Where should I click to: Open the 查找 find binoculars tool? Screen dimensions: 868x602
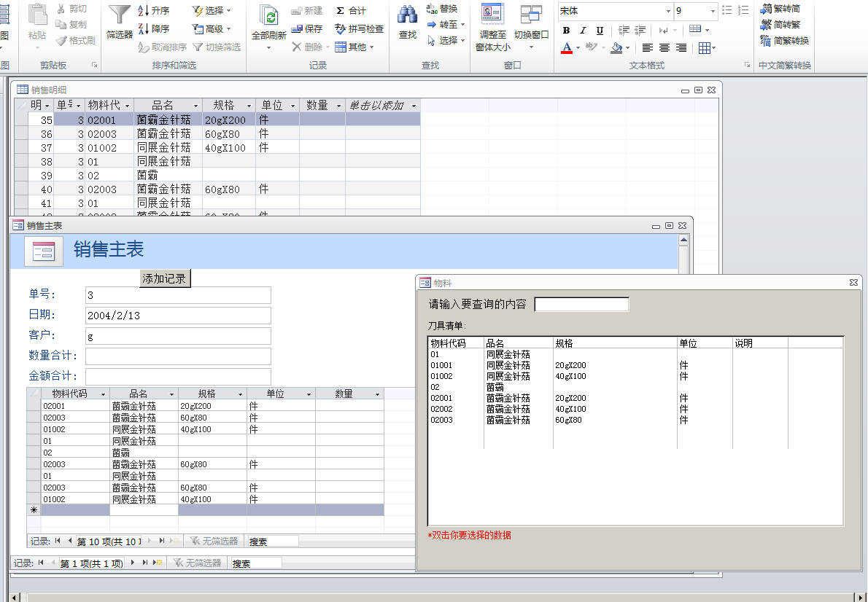408,15
